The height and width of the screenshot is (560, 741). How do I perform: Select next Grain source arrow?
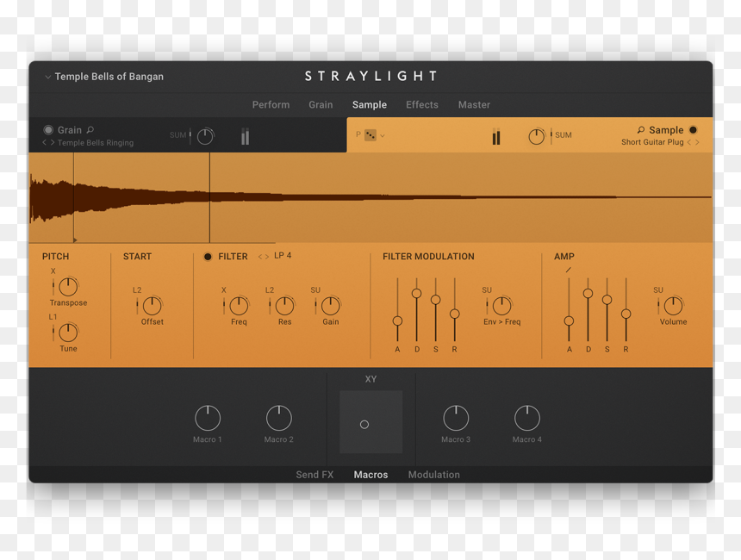pyautogui.click(x=52, y=143)
